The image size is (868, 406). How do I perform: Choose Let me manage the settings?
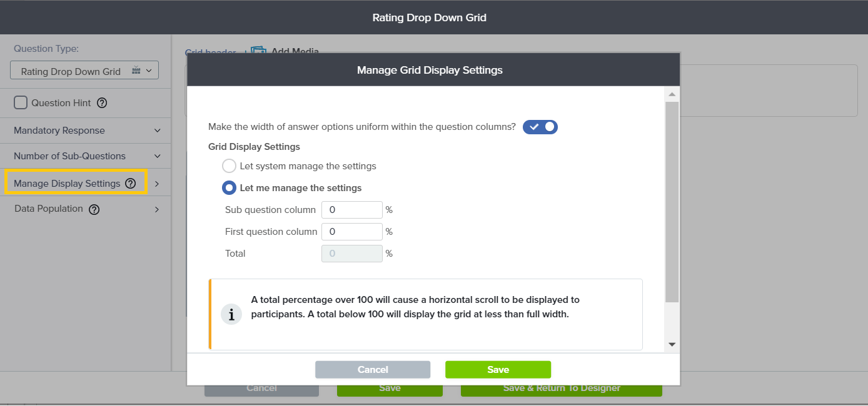(230, 188)
